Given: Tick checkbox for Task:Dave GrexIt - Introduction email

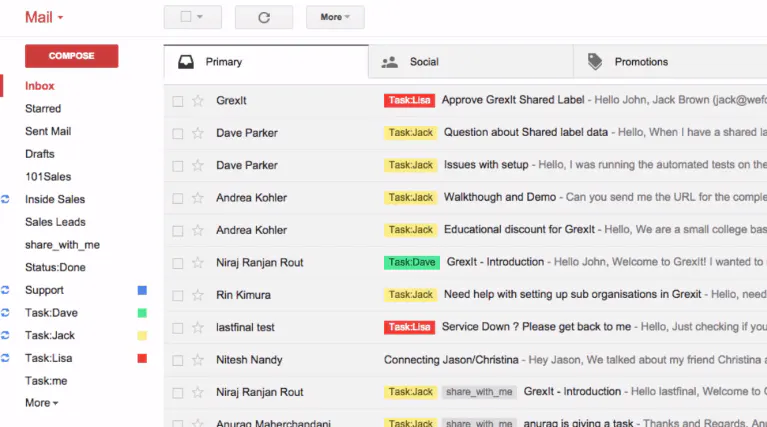Looking at the screenshot, I should tap(178, 263).
